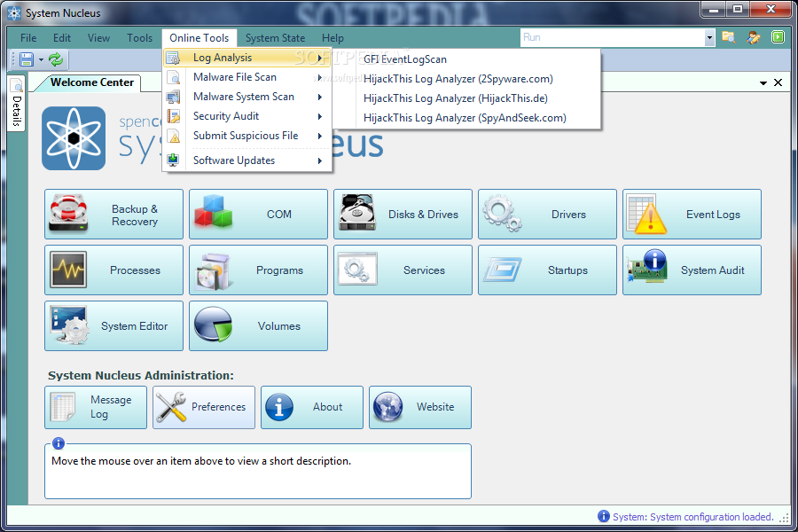Image resolution: width=798 pixels, height=532 pixels.
Task: Click the System Audit circuit board icon
Action: coord(647,266)
